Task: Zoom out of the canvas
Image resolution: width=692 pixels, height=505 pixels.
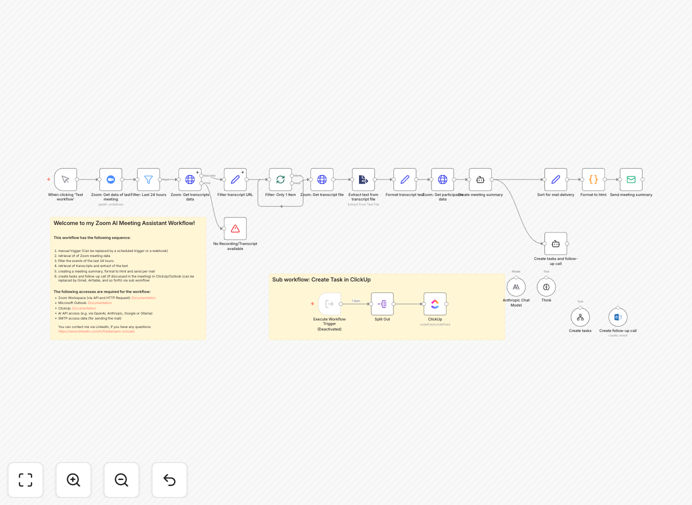Action: (x=121, y=480)
